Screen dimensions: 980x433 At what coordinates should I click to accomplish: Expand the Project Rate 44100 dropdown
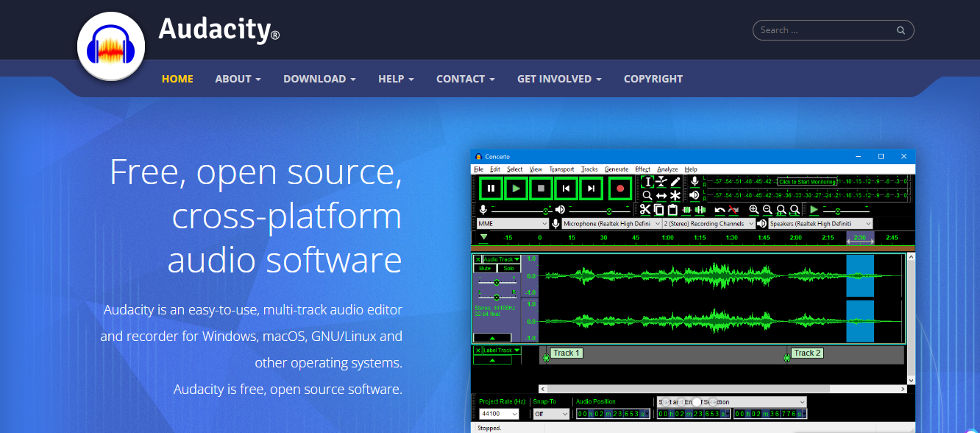point(500,415)
